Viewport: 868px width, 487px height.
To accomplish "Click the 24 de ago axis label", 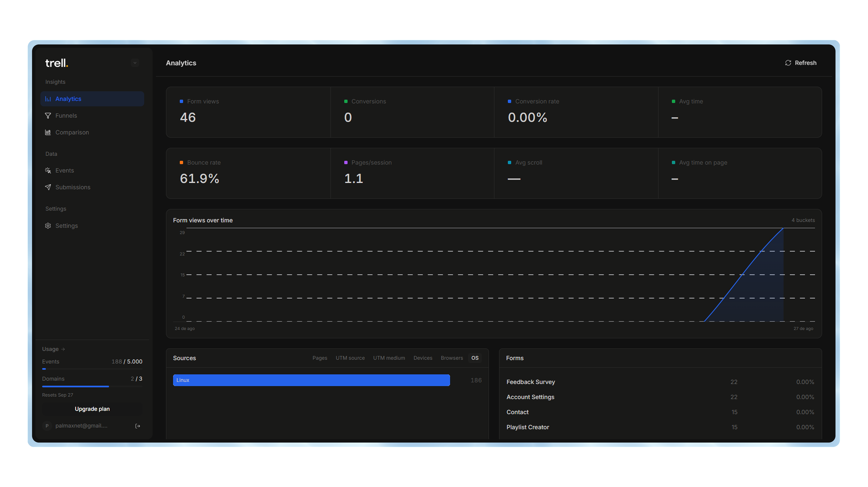I will tap(185, 328).
